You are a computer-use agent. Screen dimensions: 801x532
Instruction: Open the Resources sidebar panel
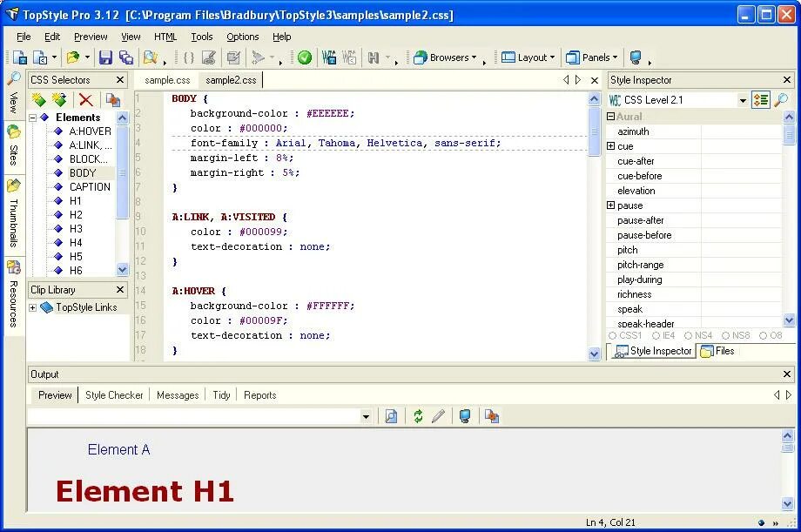[x=13, y=293]
